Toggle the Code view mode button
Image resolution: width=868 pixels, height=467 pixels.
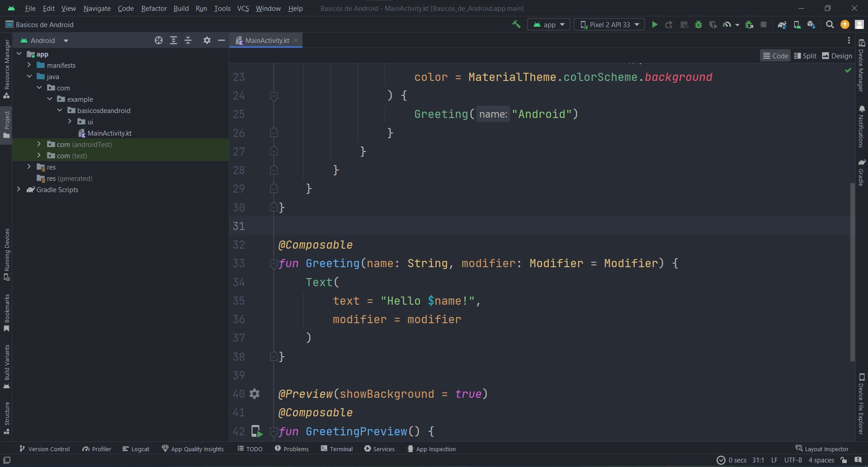coord(775,56)
